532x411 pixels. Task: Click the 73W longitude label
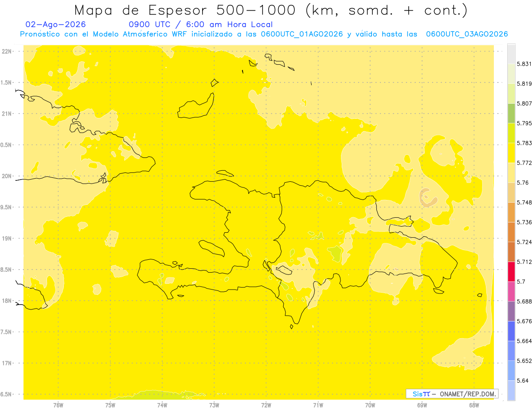[214, 404]
